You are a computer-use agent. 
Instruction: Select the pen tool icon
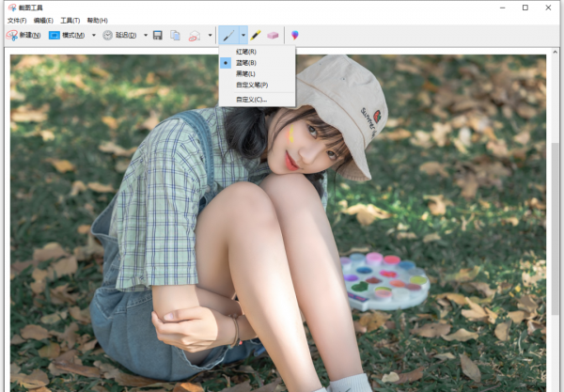pyautogui.click(x=228, y=35)
